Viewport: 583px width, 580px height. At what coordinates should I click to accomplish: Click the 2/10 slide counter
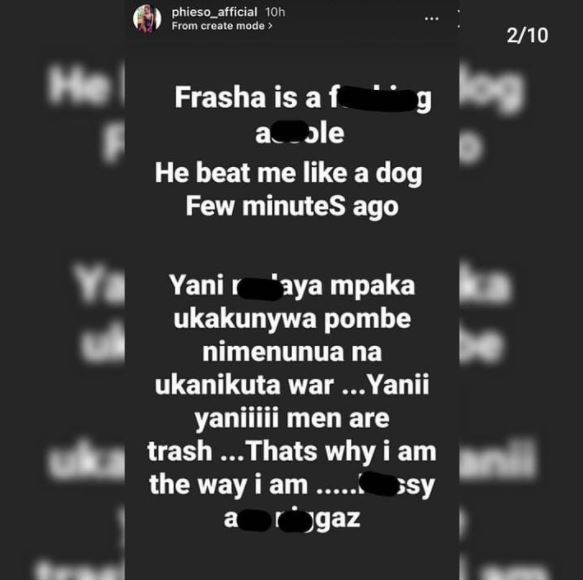point(527,36)
